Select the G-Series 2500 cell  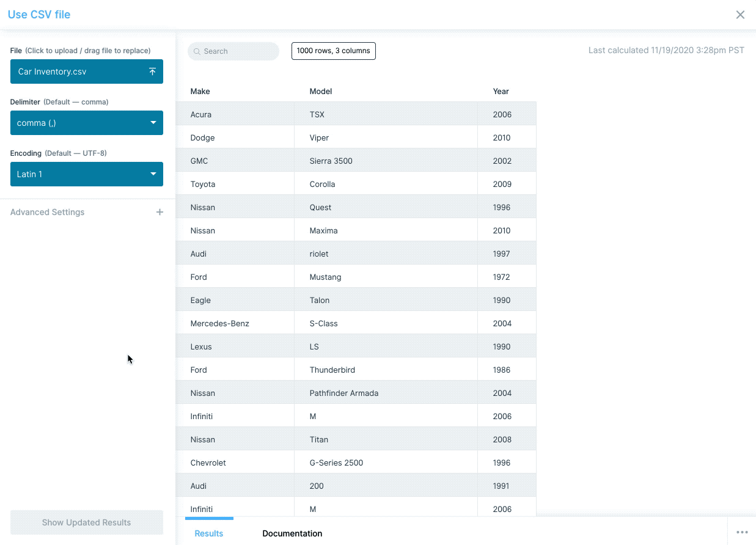[386, 463]
